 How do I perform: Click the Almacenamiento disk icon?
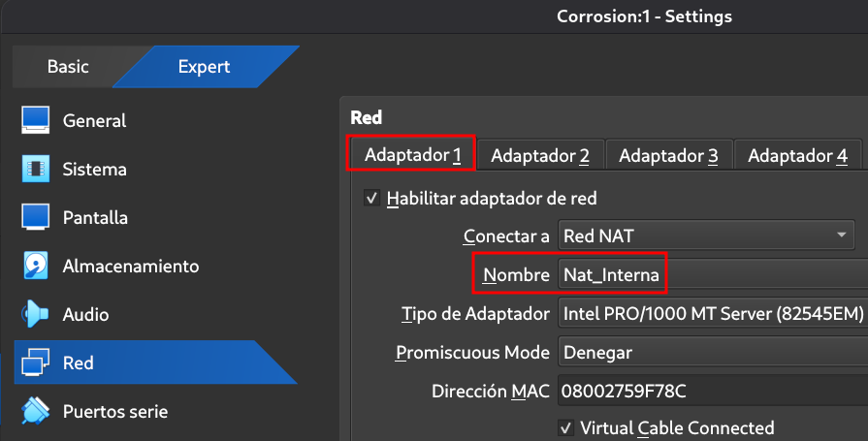point(36,266)
